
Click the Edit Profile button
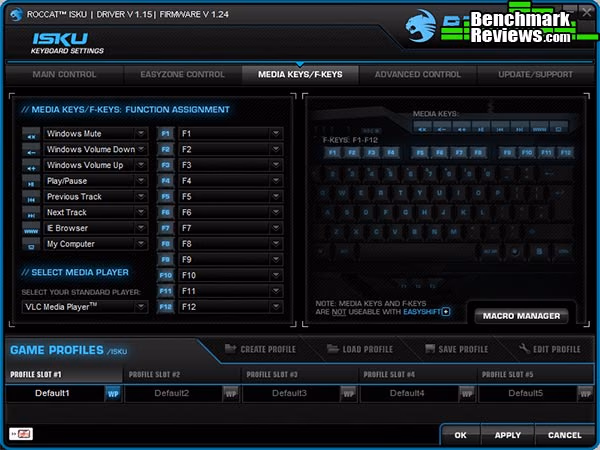pyautogui.click(x=549, y=349)
